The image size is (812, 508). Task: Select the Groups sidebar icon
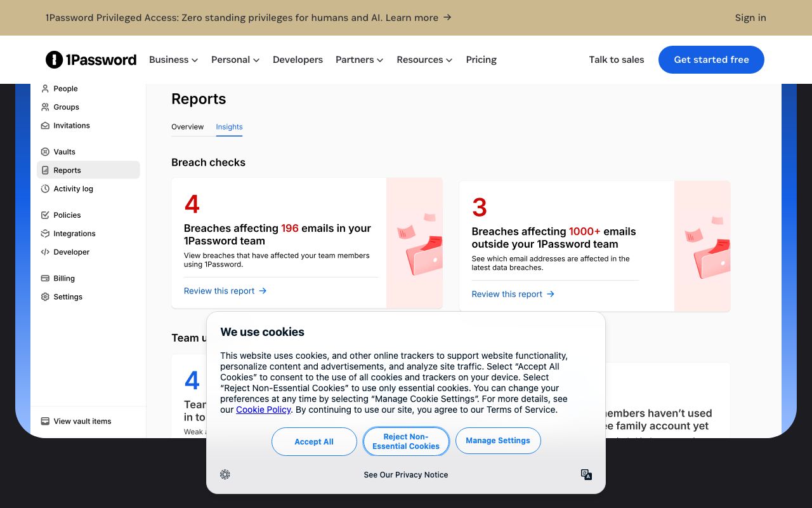(45, 107)
